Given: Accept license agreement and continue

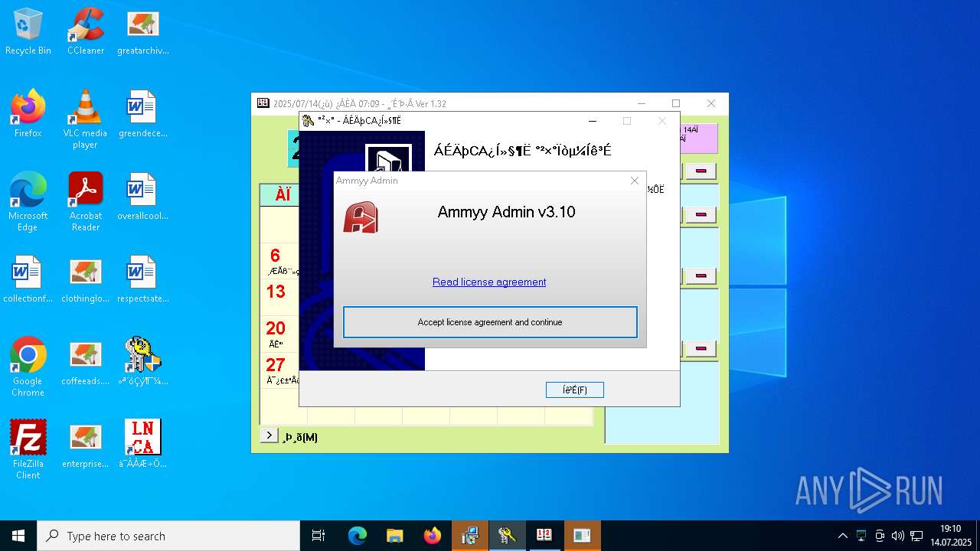Looking at the screenshot, I should click(490, 322).
